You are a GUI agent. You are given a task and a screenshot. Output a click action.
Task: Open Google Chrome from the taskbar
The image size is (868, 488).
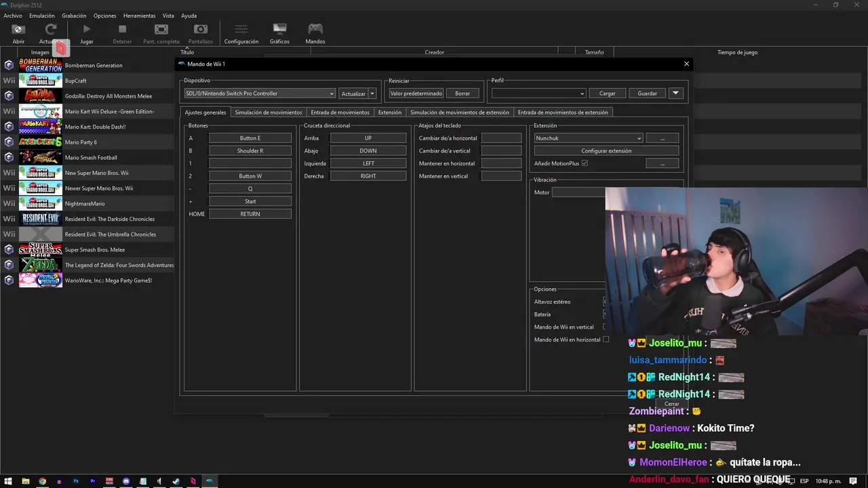(x=42, y=481)
